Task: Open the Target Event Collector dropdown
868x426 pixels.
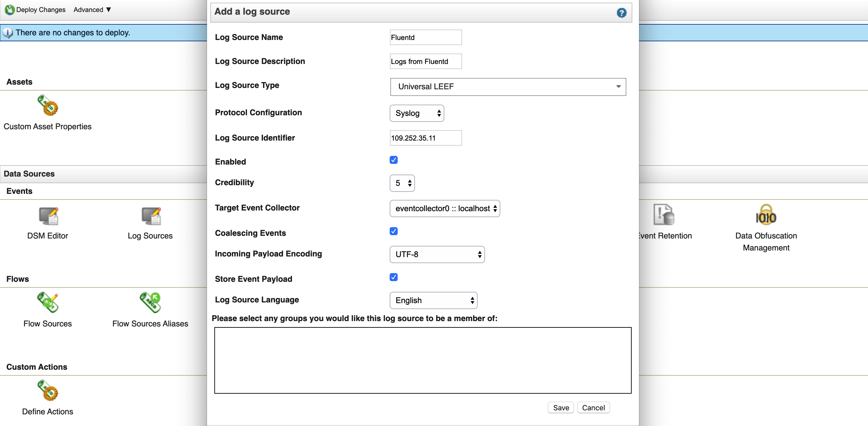Action: 445,209
